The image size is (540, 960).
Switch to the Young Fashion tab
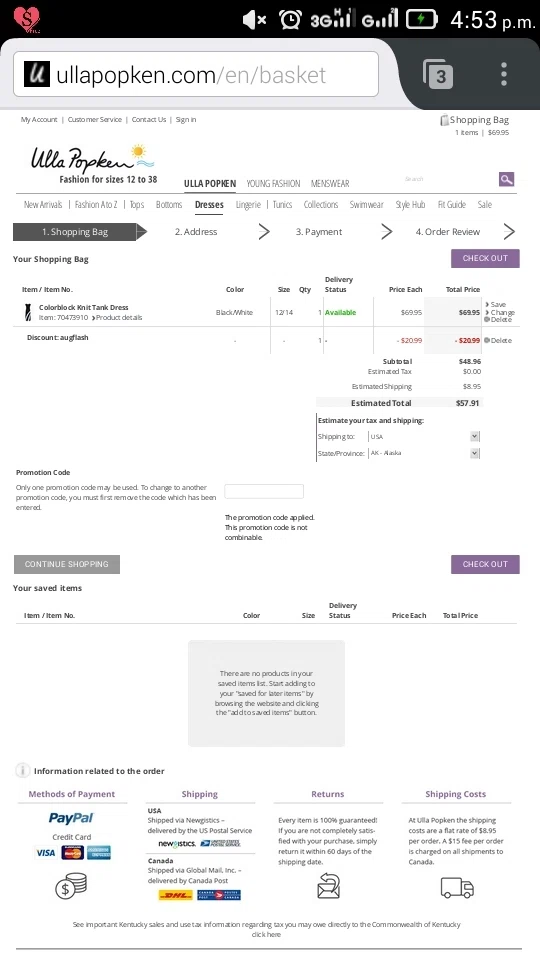point(273,184)
